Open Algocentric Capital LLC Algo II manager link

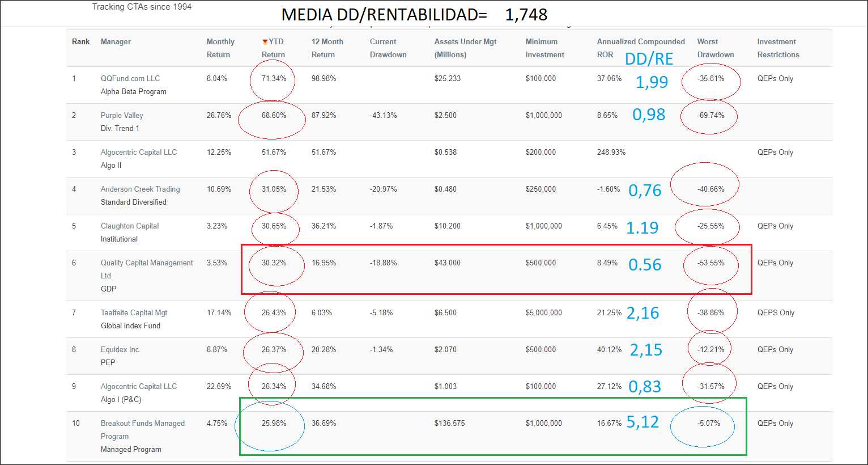click(x=139, y=153)
